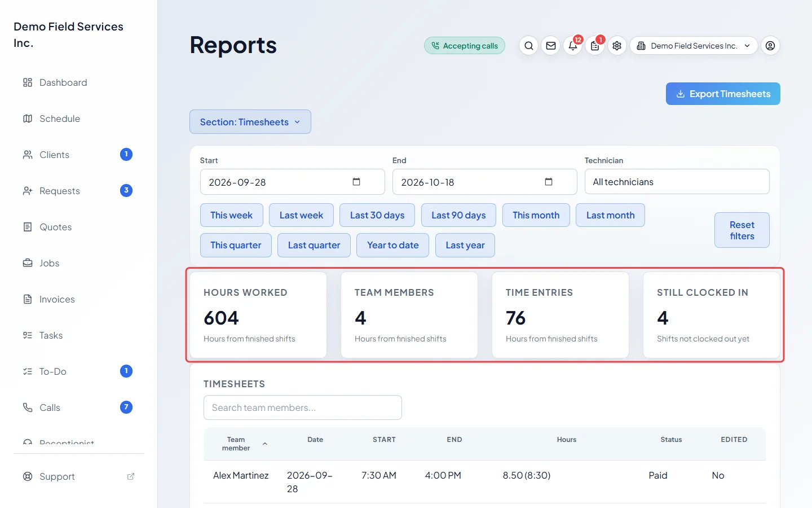Open the End date calendar picker
This screenshot has width=812, height=508.
[549, 182]
